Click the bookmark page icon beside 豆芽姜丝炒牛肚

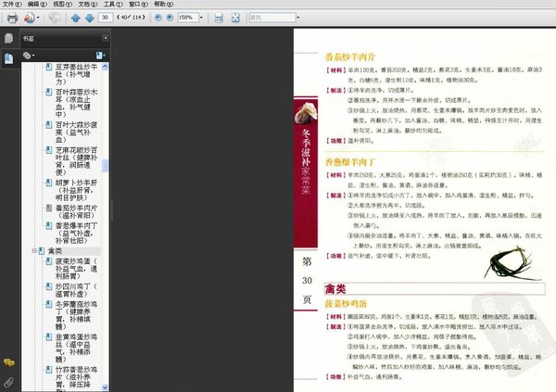coord(49,67)
